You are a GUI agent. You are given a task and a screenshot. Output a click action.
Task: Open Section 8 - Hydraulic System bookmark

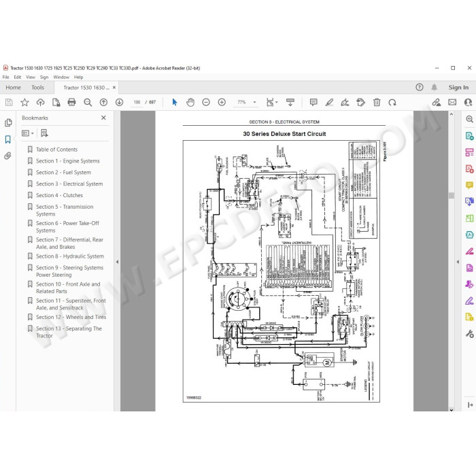pyautogui.click(x=70, y=256)
